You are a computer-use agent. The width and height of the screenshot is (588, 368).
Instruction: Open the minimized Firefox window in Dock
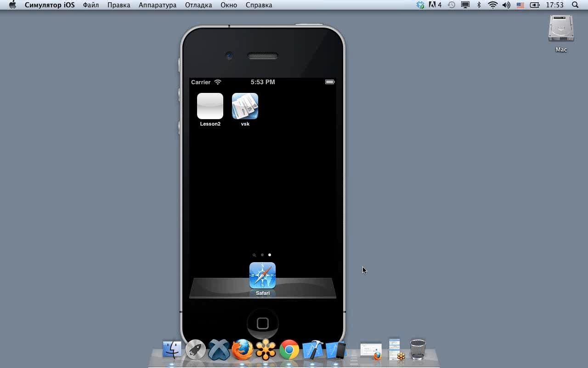pos(371,351)
